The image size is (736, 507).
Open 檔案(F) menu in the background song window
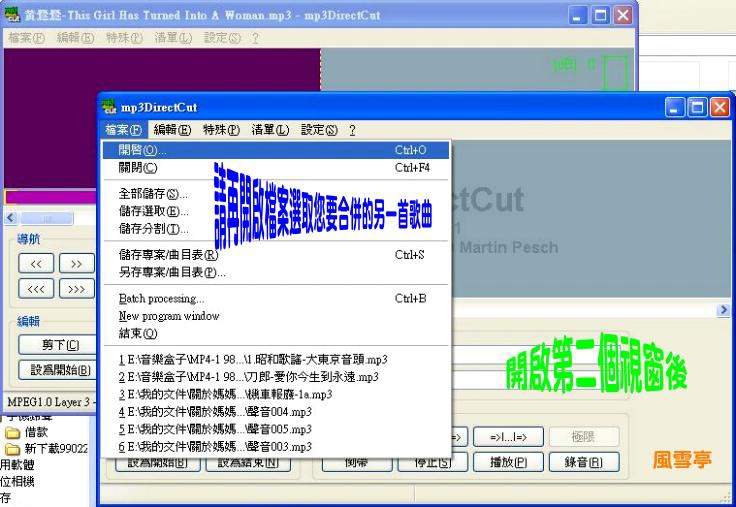(26, 38)
